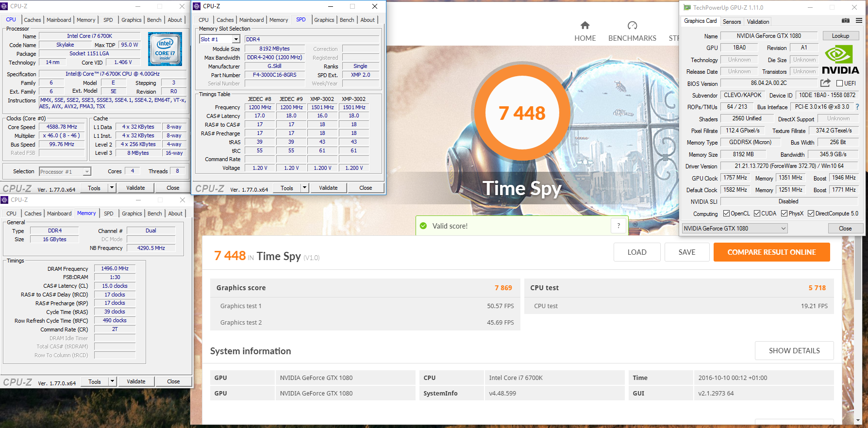Click SHOW DETAILS for system information
This screenshot has height=428, width=868.
point(794,351)
